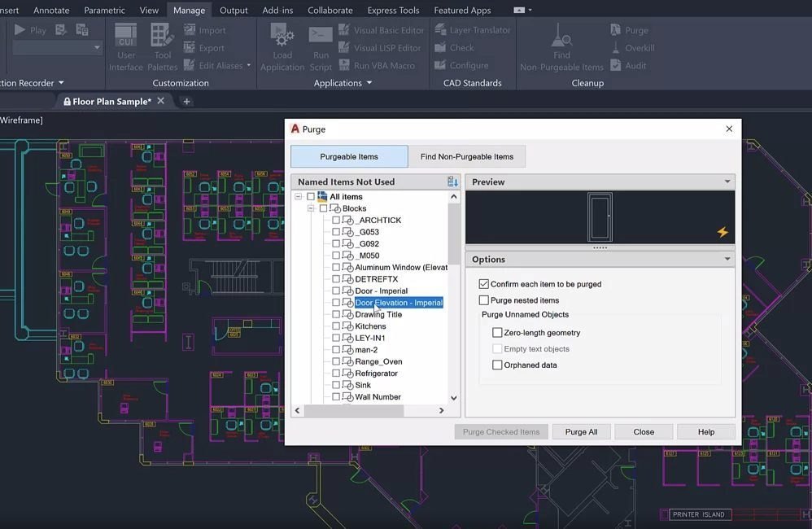The width and height of the screenshot is (812, 529).
Task: Open the Express Tools ribbon tab
Action: tap(395, 10)
